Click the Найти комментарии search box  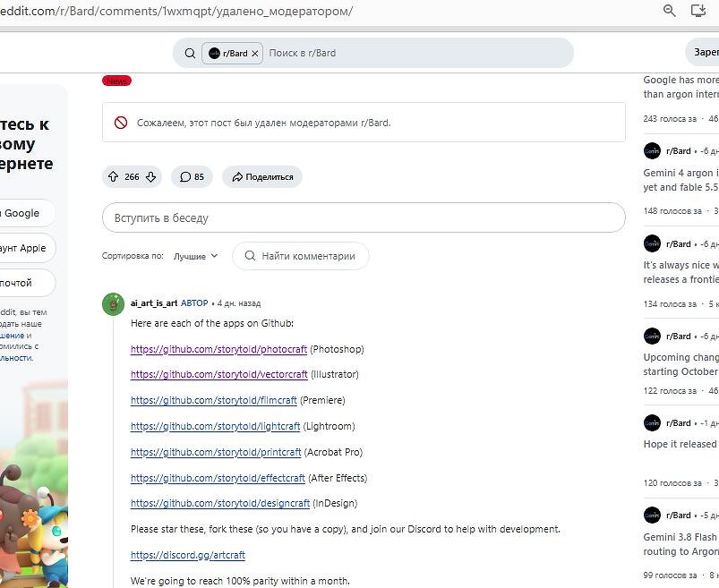tap(301, 256)
